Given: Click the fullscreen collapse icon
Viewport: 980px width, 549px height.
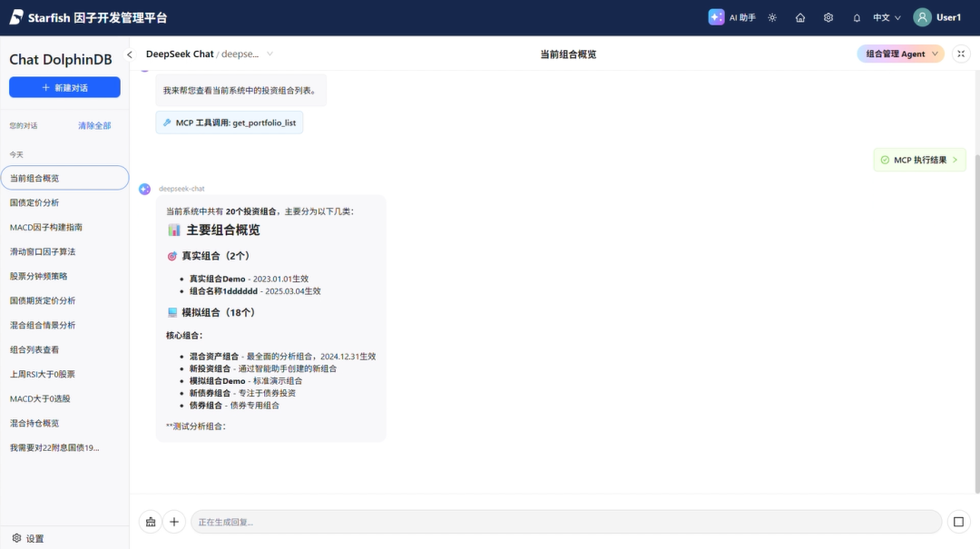Looking at the screenshot, I should (961, 54).
